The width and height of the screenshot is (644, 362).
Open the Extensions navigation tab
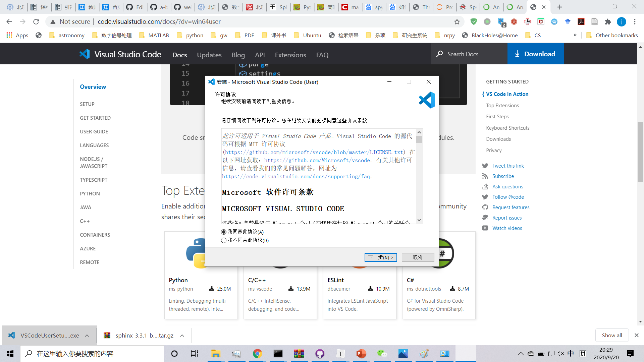[290, 55]
